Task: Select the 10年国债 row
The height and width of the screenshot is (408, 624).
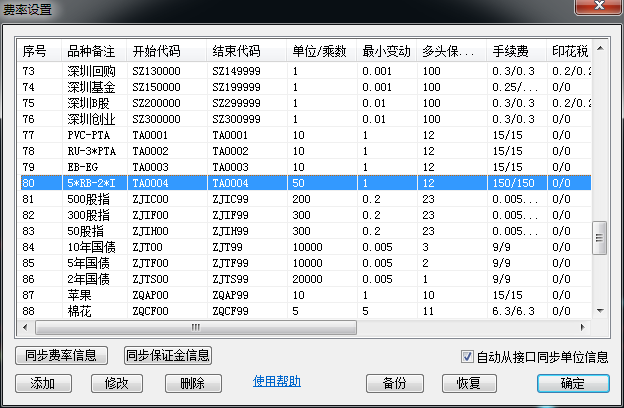Action: point(306,247)
